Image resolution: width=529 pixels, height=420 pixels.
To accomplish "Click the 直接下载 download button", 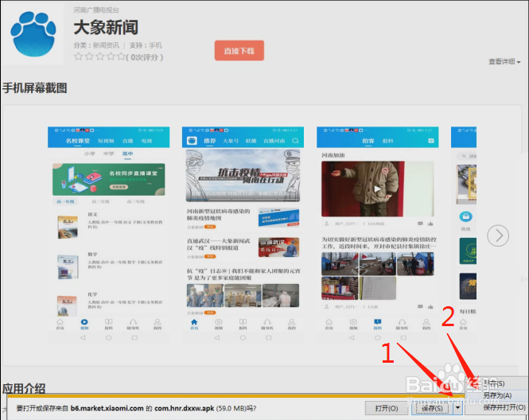I will [x=239, y=51].
